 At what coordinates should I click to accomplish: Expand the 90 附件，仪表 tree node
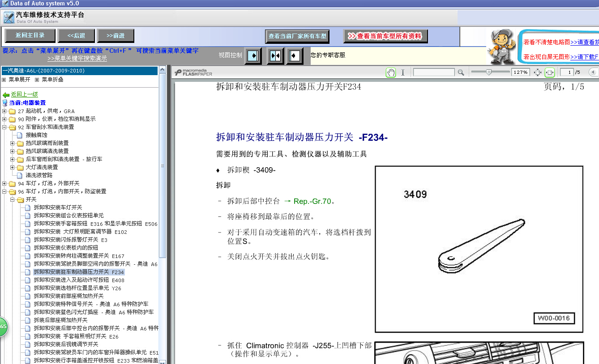pyautogui.click(x=4, y=119)
